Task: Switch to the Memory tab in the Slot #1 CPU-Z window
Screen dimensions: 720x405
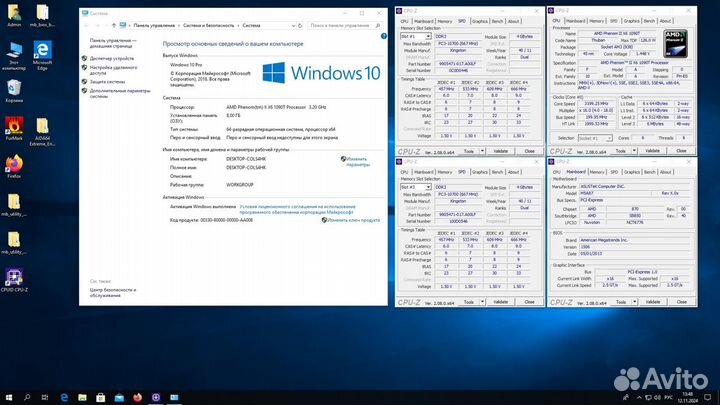Action: [x=444, y=22]
